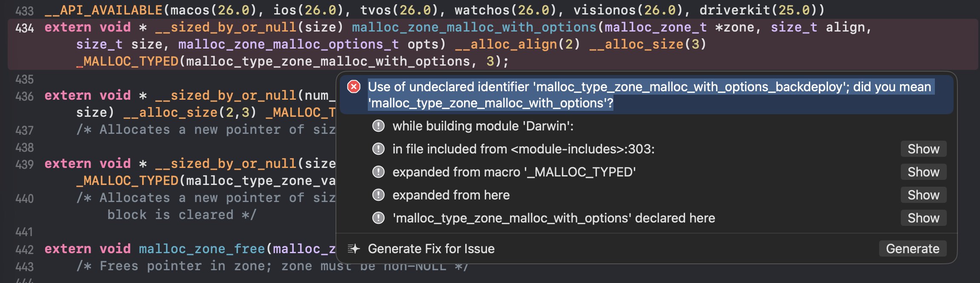Click malloc_zone_free function name
Viewport: 980px width, 283px height.
point(202,249)
